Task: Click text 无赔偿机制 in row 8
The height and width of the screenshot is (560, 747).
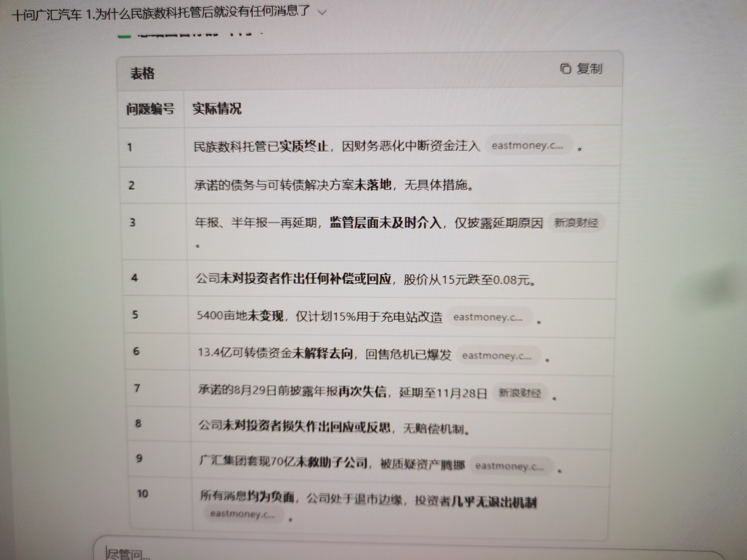Action: click(x=434, y=429)
